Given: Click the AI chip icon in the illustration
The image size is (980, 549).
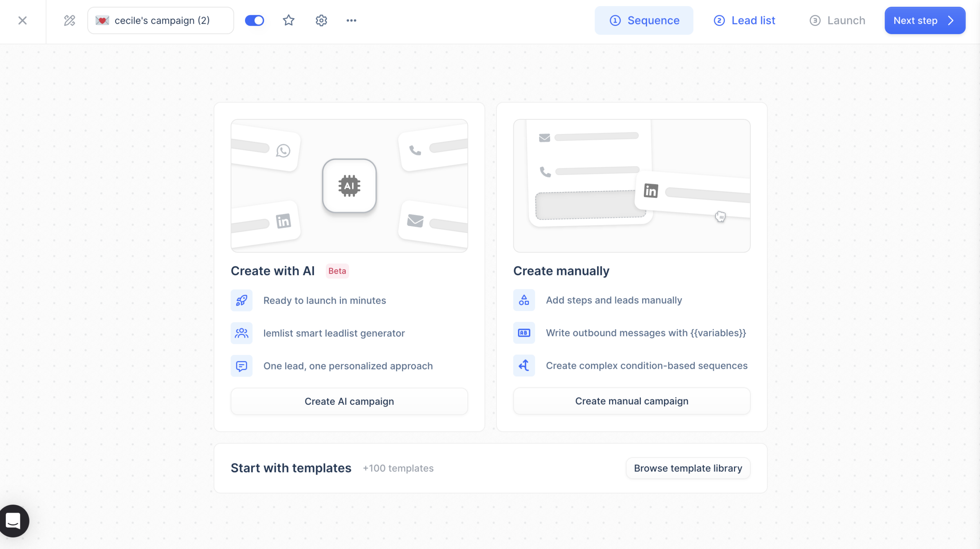Looking at the screenshot, I should (x=349, y=186).
